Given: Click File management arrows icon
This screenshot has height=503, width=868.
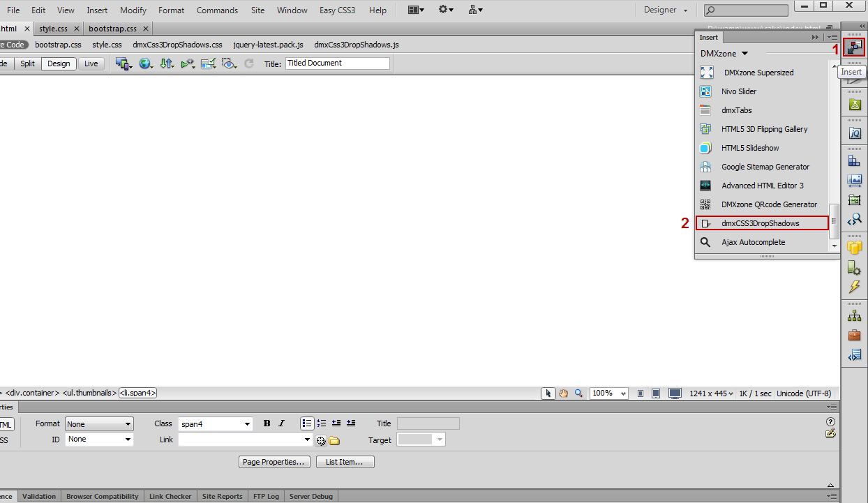Looking at the screenshot, I should (x=166, y=63).
